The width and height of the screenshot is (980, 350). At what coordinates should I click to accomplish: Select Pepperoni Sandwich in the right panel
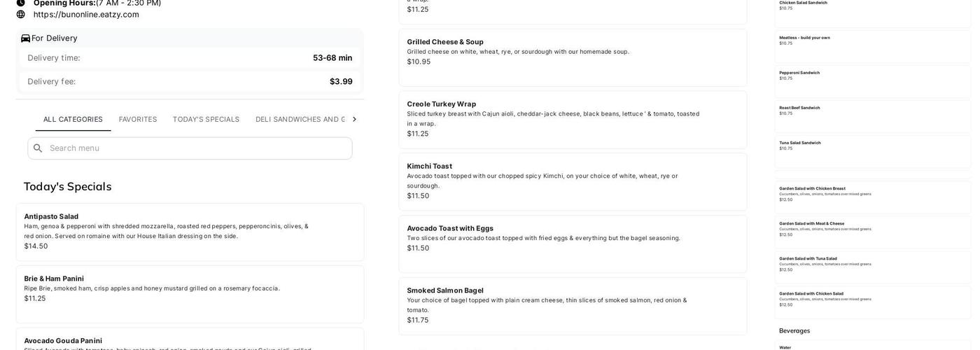click(872, 80)
